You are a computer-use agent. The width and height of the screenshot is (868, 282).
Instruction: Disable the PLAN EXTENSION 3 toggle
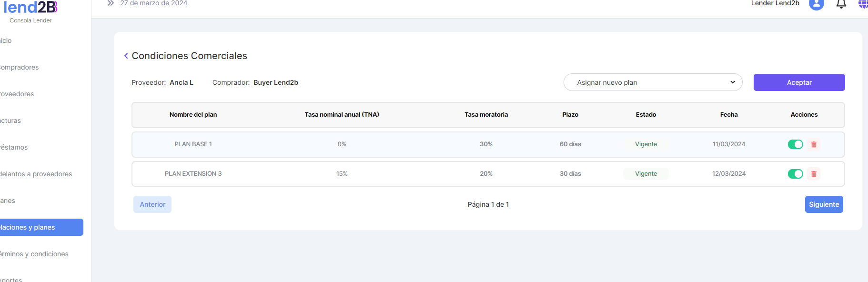pos(795,174)
